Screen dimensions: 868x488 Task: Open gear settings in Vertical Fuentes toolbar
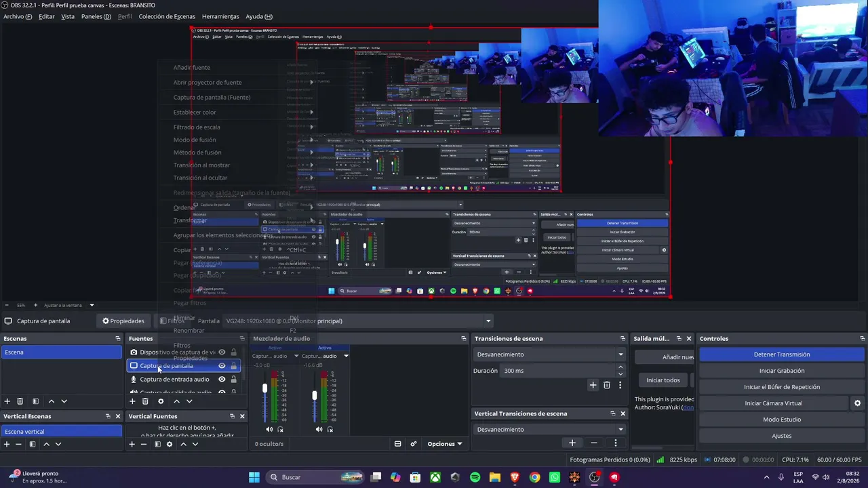(x=170, y=444)
